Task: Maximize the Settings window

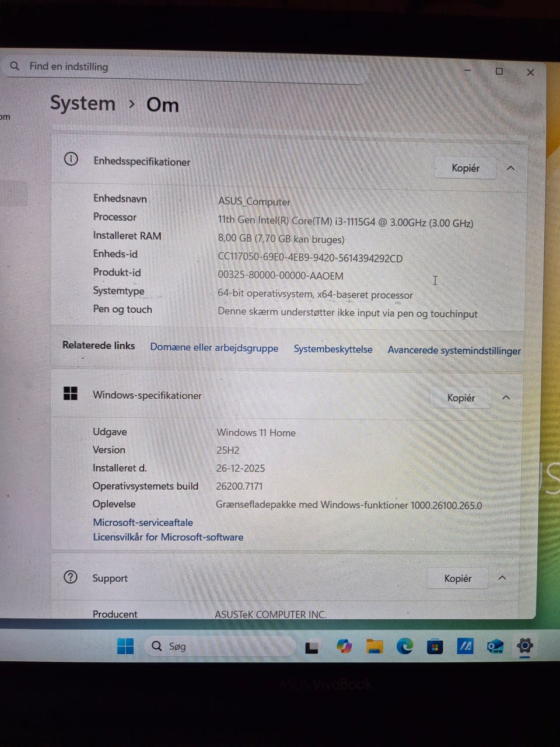Action: pos(499,71)
